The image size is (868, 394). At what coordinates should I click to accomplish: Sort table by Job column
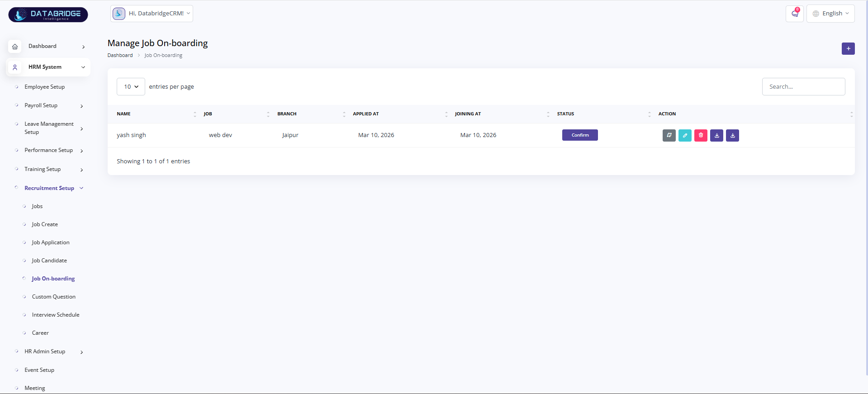click(236, 114)
